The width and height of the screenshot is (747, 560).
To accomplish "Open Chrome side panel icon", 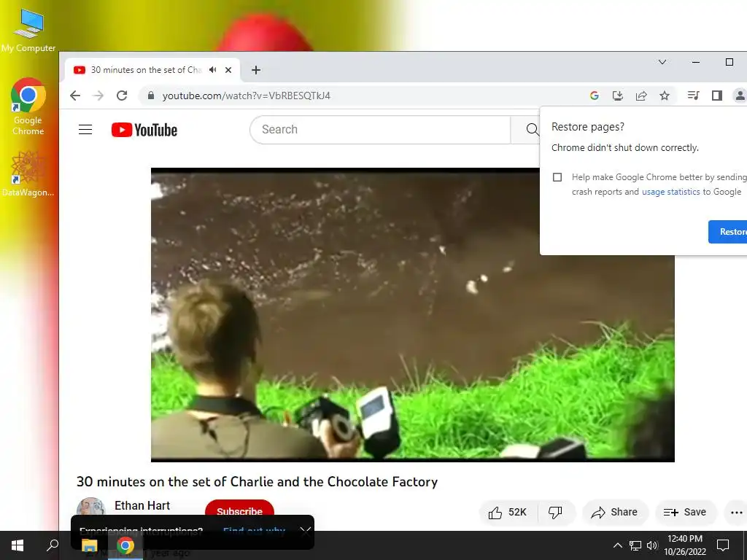I will [x=717, y=96].
